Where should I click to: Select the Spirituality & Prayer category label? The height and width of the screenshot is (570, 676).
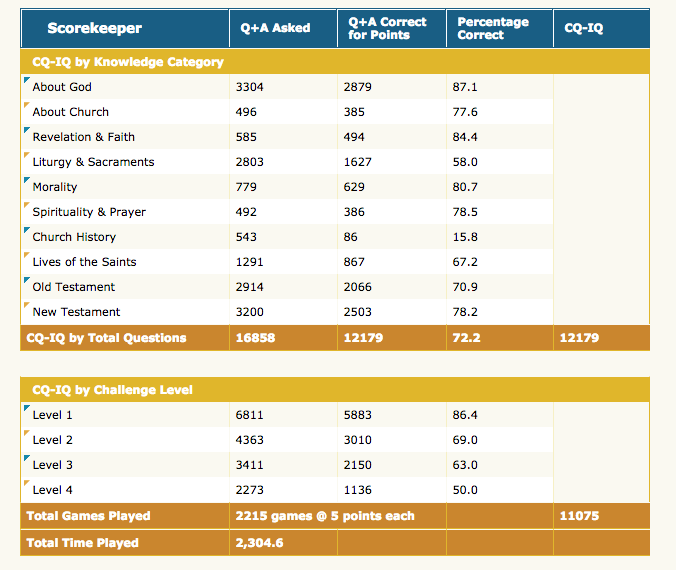point(89,212)
